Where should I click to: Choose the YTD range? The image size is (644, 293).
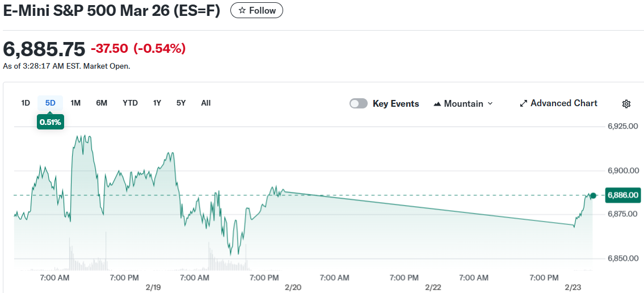click(x=130, y=103)
